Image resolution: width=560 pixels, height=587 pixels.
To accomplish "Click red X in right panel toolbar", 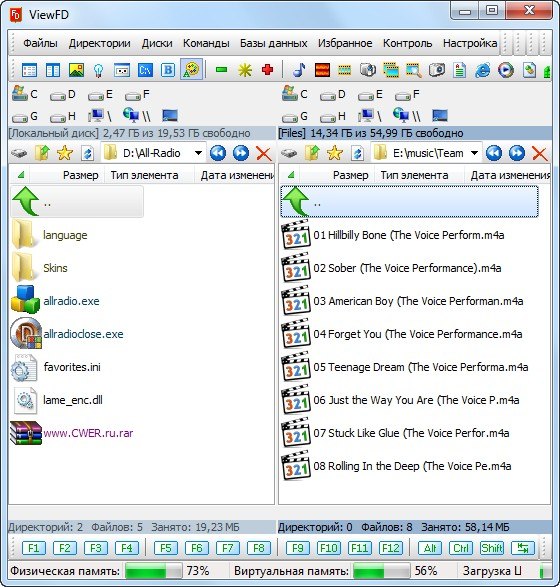I will (539, 153).
